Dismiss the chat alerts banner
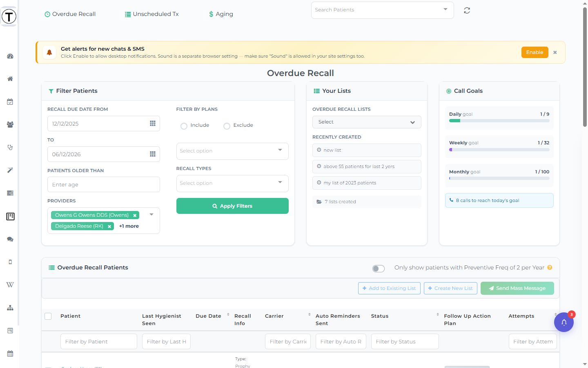This screenshot has height=368, width=588. (555, 52)
